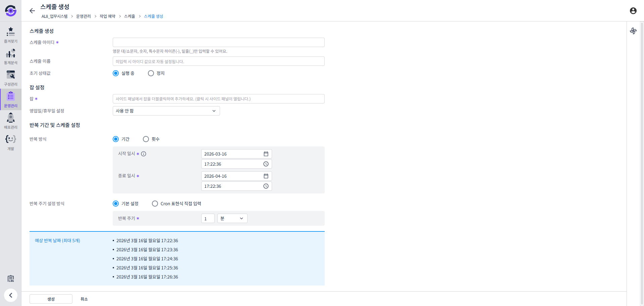Click the 시작 일시 date field 2026-03-16
The image size is (644, 306).
pos(236,154)
